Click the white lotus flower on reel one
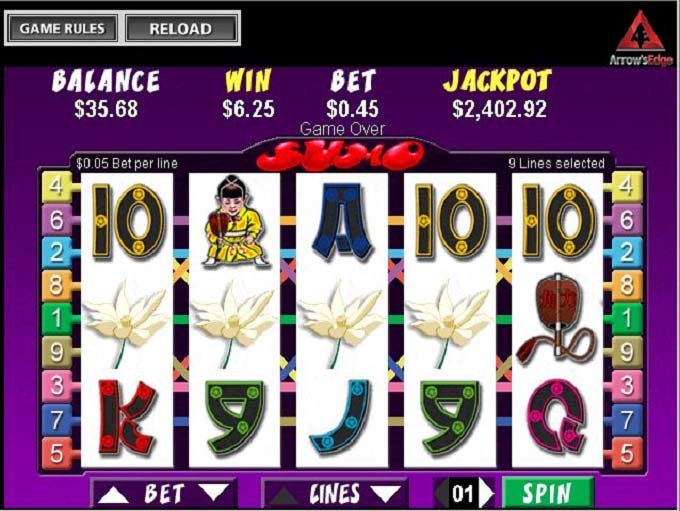 point(126,322)
